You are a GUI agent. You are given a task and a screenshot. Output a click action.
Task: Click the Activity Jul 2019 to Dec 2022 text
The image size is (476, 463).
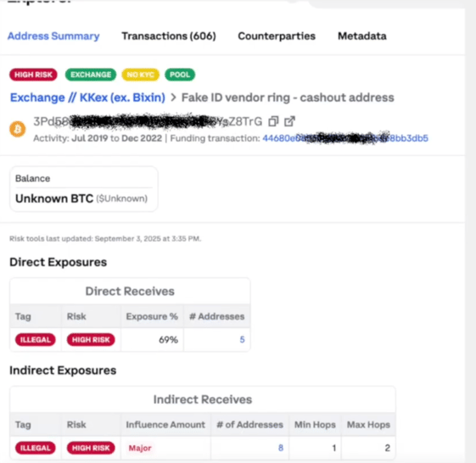coord(98,138)
